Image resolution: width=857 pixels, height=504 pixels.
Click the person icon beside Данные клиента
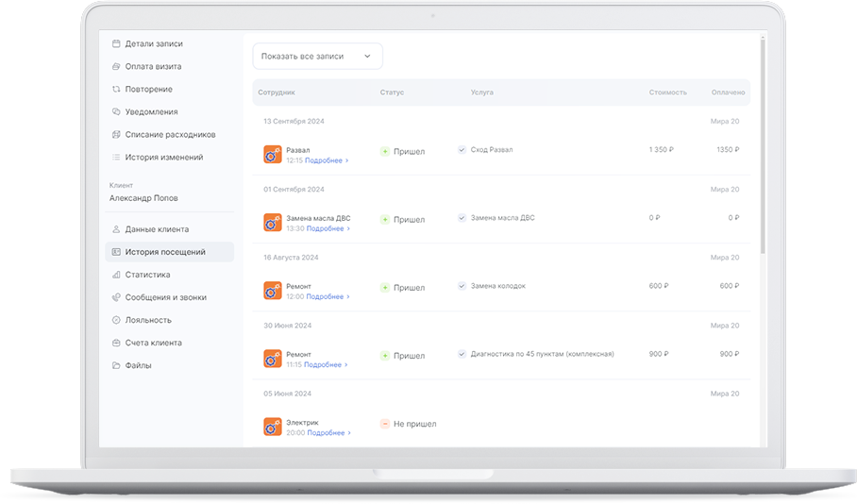point(116,229)
